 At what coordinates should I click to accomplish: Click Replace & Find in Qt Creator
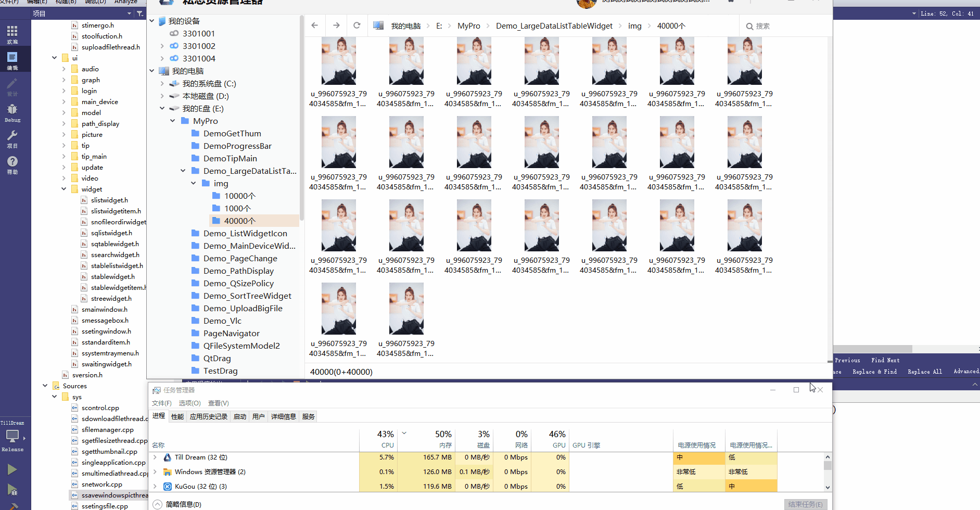point(874,372)
